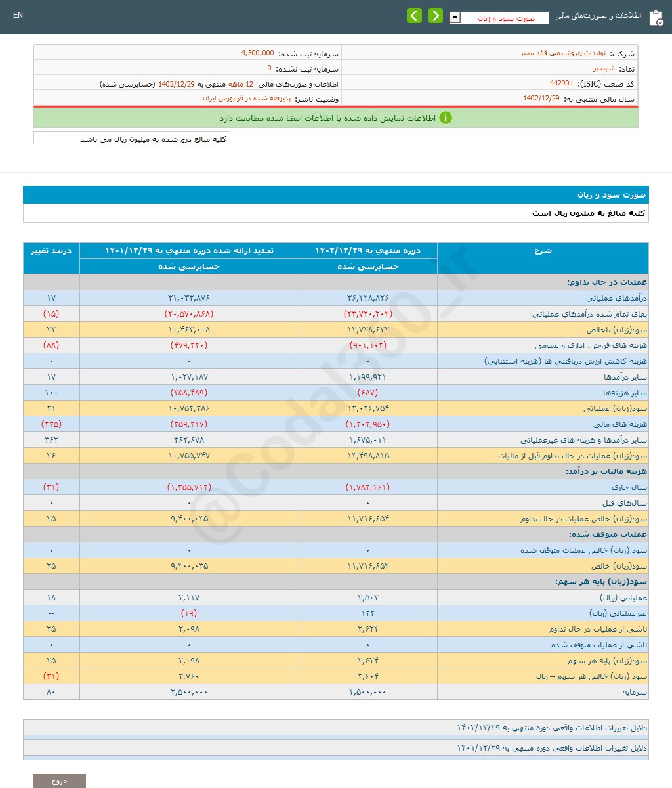
Task: Click the green left arrow navigation icon
Action: [415, 15]
